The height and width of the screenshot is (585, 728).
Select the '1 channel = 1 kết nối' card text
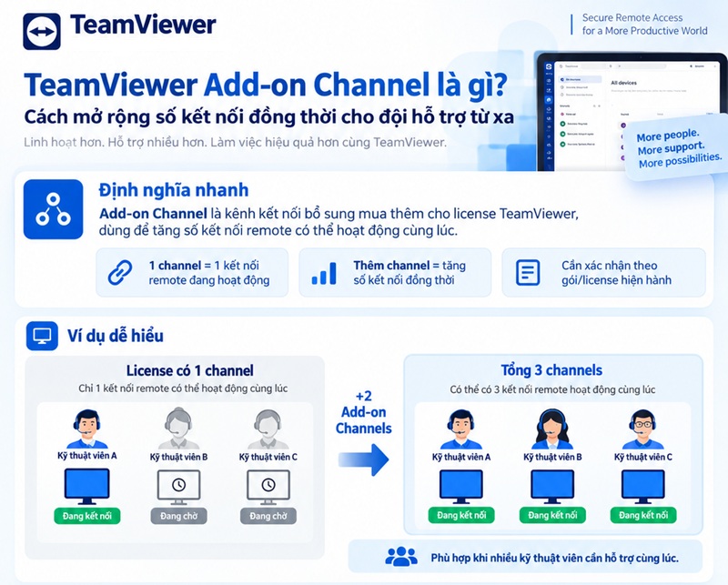coord(209,273)
